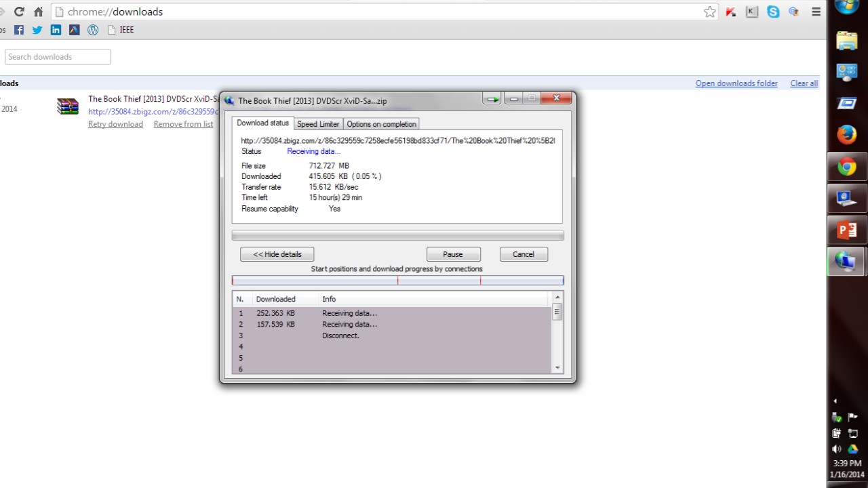Viewport: 868px width, 488px height.
Task: Launch Firefox from the taskbar
Action: (x=846, y=136)
